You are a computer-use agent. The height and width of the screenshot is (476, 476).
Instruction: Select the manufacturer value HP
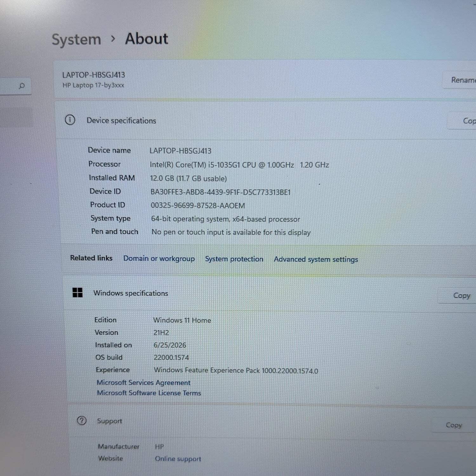point(159,446)
